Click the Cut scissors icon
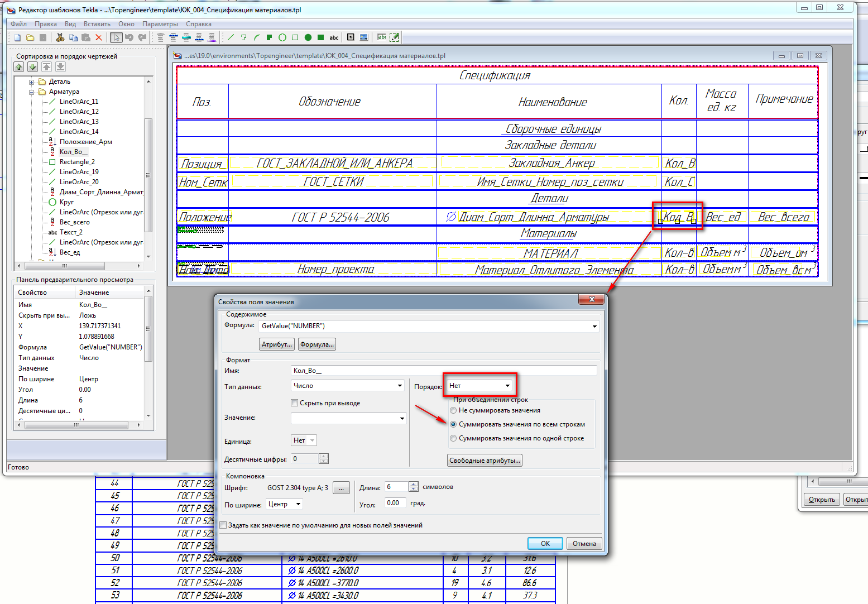The width and height of the screenshot is (868, 604). 60,37
